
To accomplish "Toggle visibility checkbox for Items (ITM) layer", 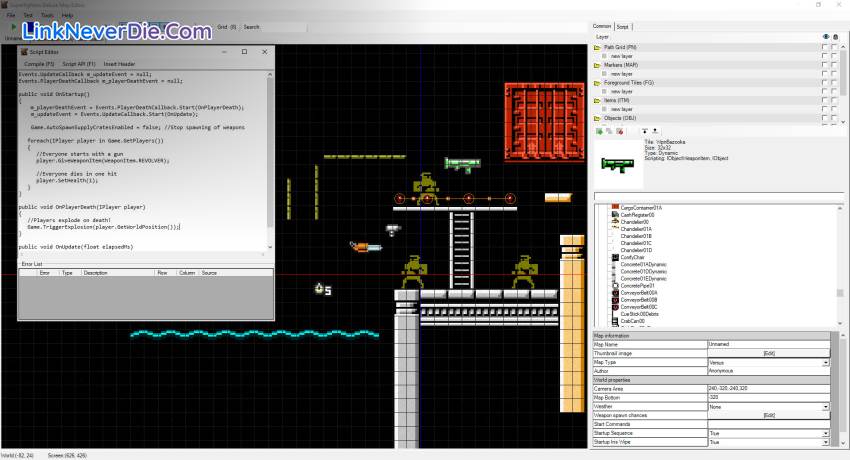I will (824, 100).
